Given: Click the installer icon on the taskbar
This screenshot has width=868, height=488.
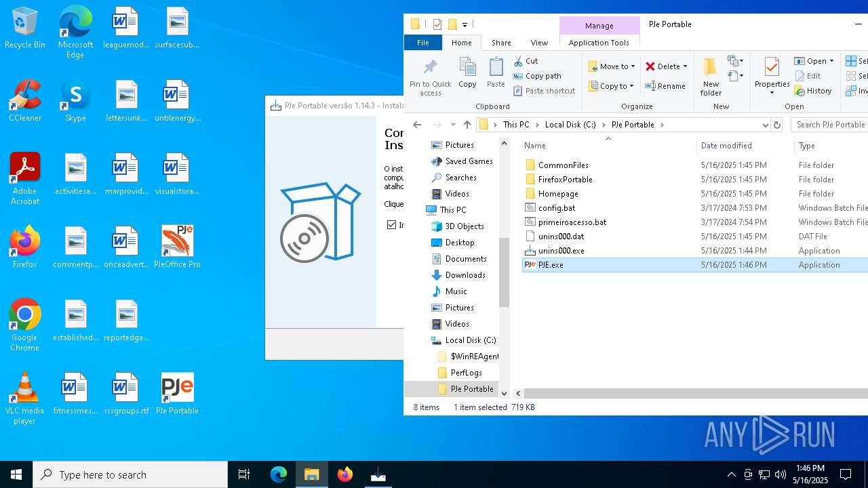Looking at the screenshot, I should [x=378, y=474].
